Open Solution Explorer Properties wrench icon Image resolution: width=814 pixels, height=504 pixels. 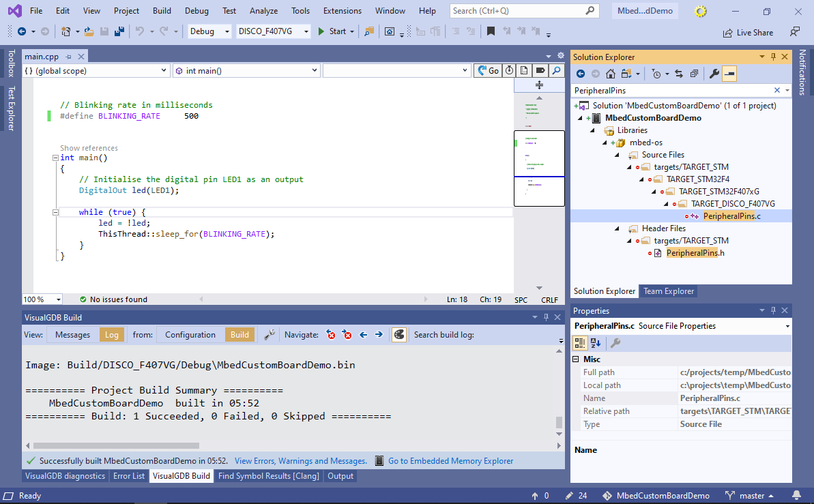point(714,74)
